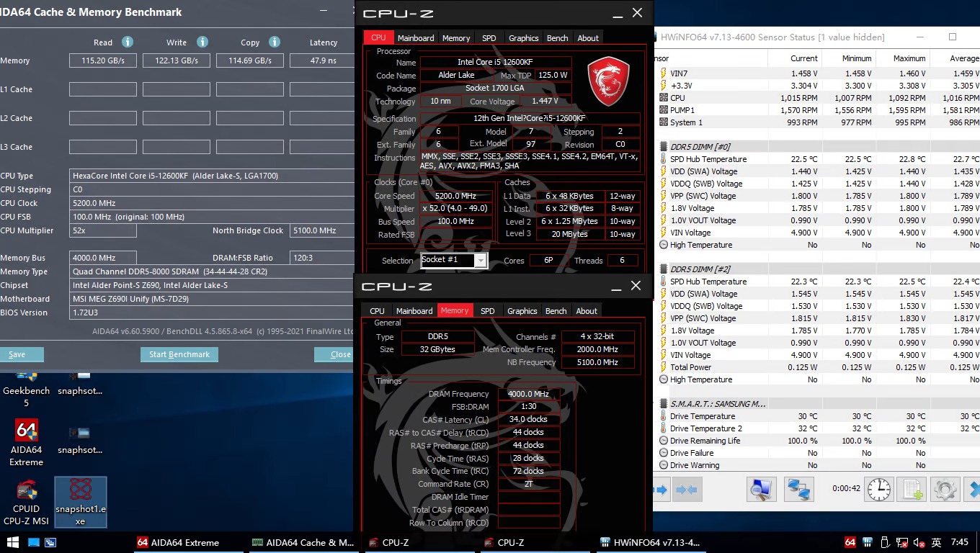Select the PUMP1 fan speed row
This screenshot has height=553, width=980.
pos(816,110)
